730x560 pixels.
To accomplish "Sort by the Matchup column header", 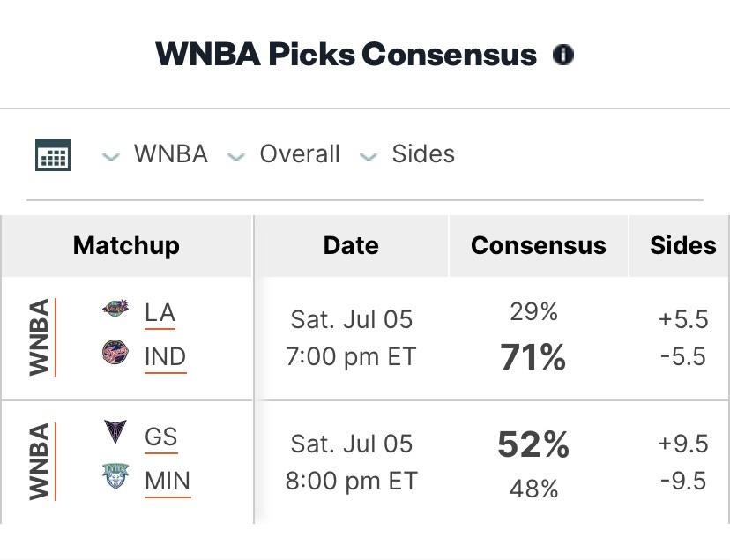I will [x=126, y=245].
